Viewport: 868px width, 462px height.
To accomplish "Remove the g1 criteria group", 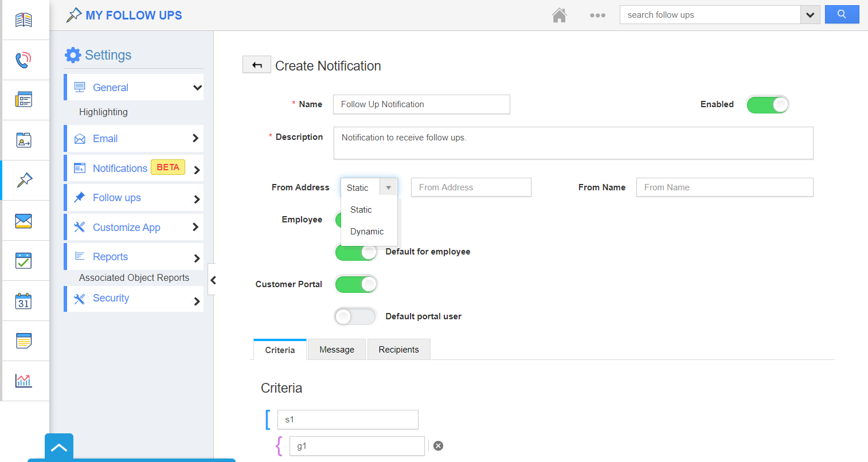I will [x=438, y=446].
